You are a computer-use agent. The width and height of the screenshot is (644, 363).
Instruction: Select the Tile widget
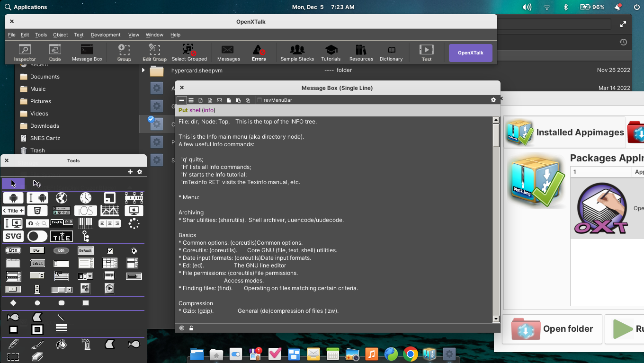[x=62, y=236]
